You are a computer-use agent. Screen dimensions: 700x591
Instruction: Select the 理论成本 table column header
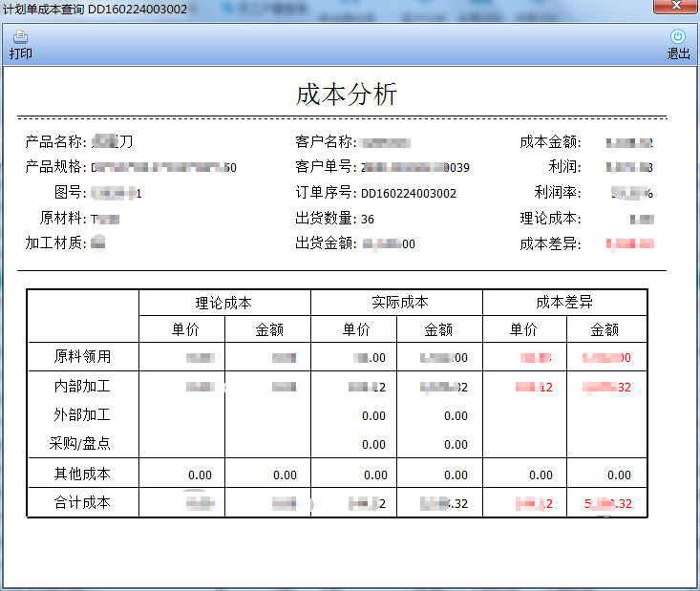pos(223,303)
